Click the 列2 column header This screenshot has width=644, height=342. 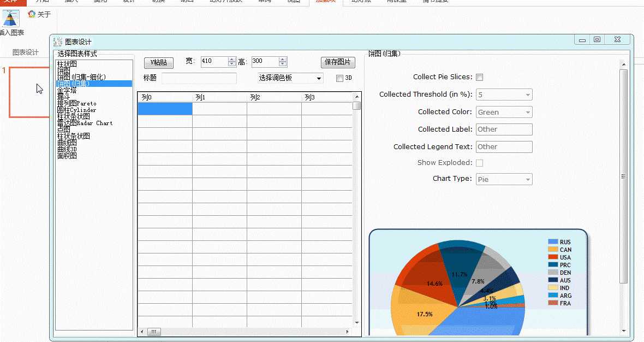(x=275, y=97)
